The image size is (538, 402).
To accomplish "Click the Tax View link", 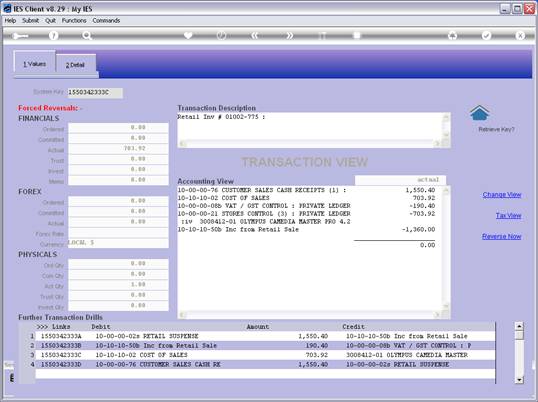I will pos(508,215).
